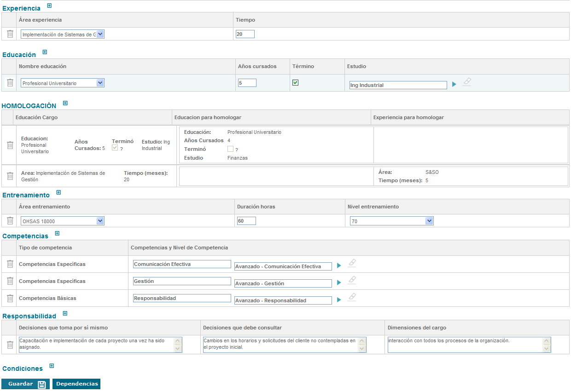Uncheck the Término checkbox in Educación
The image size is (571, 392).
(296, 82)
